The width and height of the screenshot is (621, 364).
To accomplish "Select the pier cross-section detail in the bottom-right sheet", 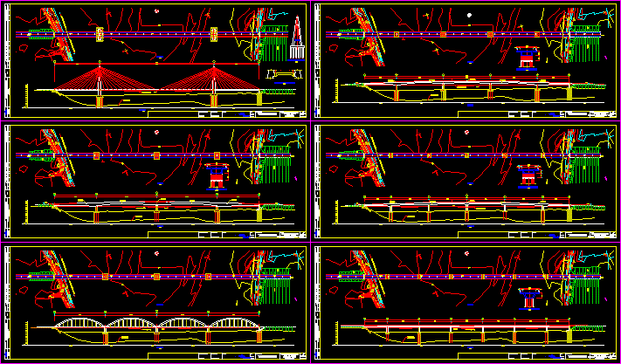I will [529, 299].
